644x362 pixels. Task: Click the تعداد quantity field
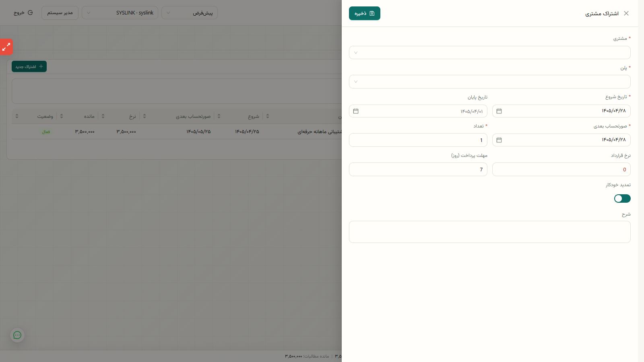(x=418, y=140)
